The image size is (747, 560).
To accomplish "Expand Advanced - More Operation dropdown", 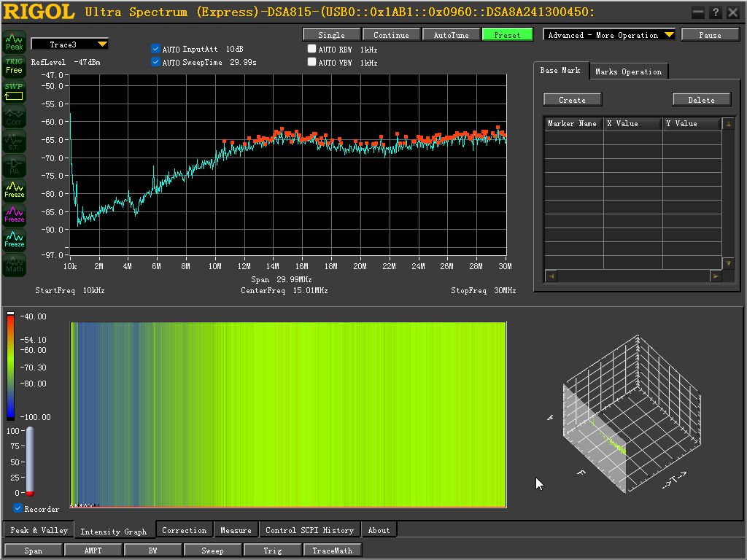I will (x=609, y=35).
